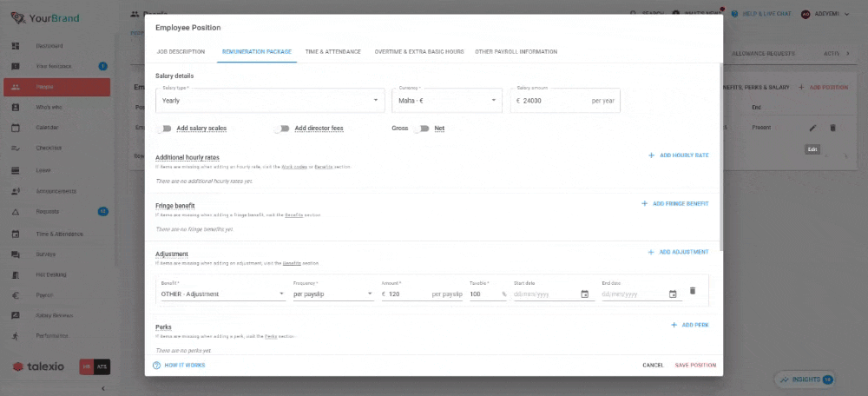Click the Help & Live Chat question icon

tap(734, 14)
